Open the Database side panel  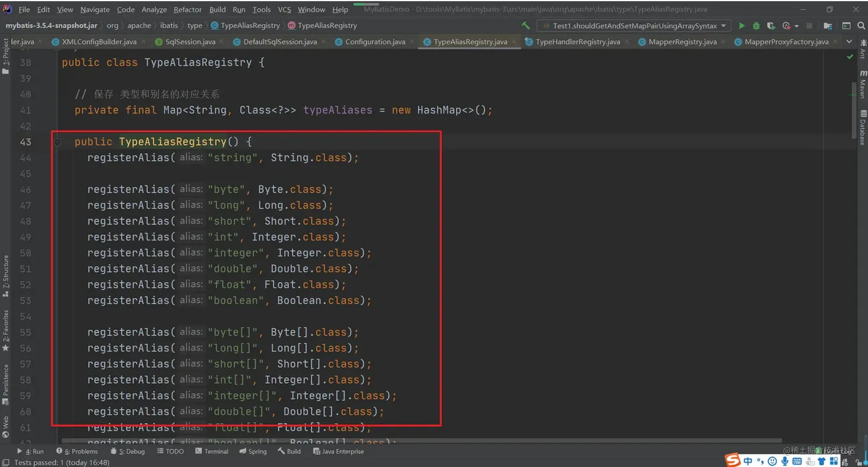[x=862, y=127]
